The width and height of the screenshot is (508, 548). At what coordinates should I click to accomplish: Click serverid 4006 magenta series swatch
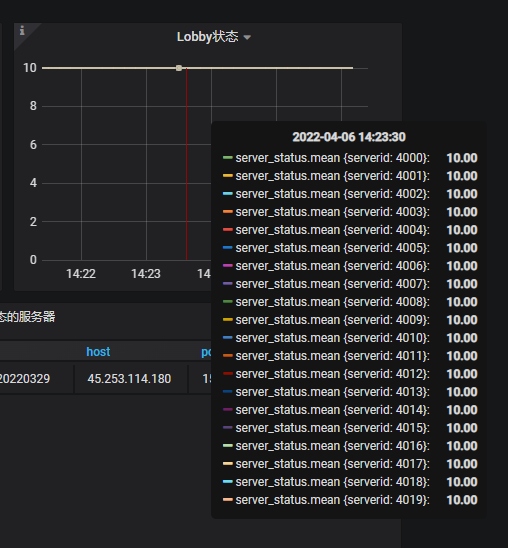228,266
